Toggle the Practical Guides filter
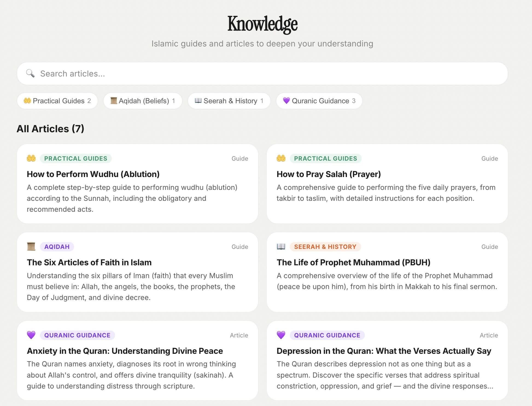 pos(57,101)
